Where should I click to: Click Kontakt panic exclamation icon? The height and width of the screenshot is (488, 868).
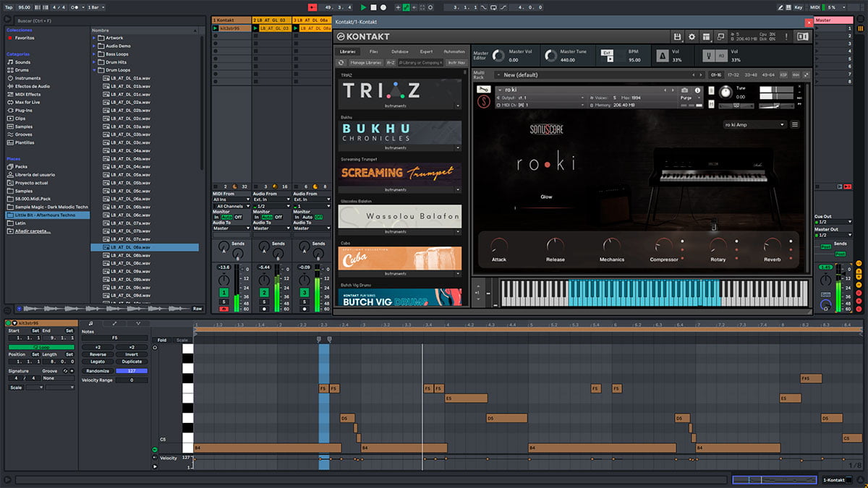[786, 36]
